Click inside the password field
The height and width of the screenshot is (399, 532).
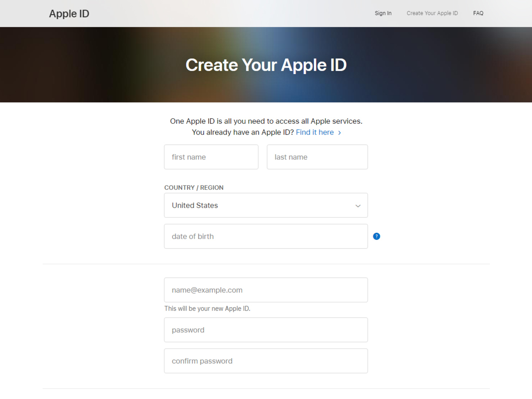point(266,330)
